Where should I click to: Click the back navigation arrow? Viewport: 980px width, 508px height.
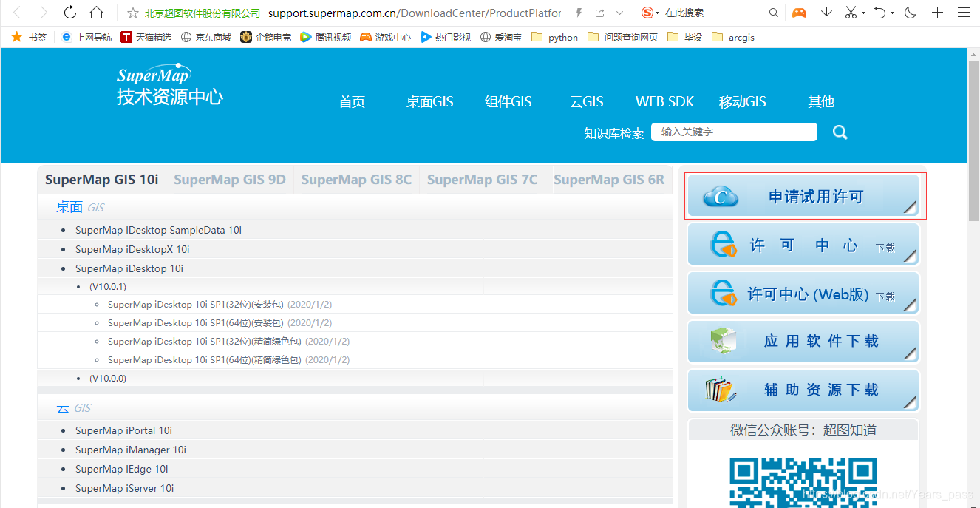[x=17, y=13]
